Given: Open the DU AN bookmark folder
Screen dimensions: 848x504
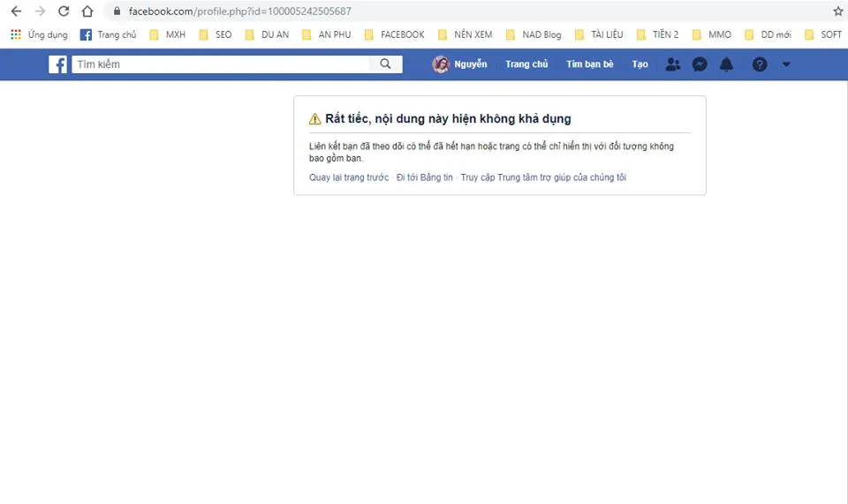Looking at the screenshot, I should [x=267, y=34].
